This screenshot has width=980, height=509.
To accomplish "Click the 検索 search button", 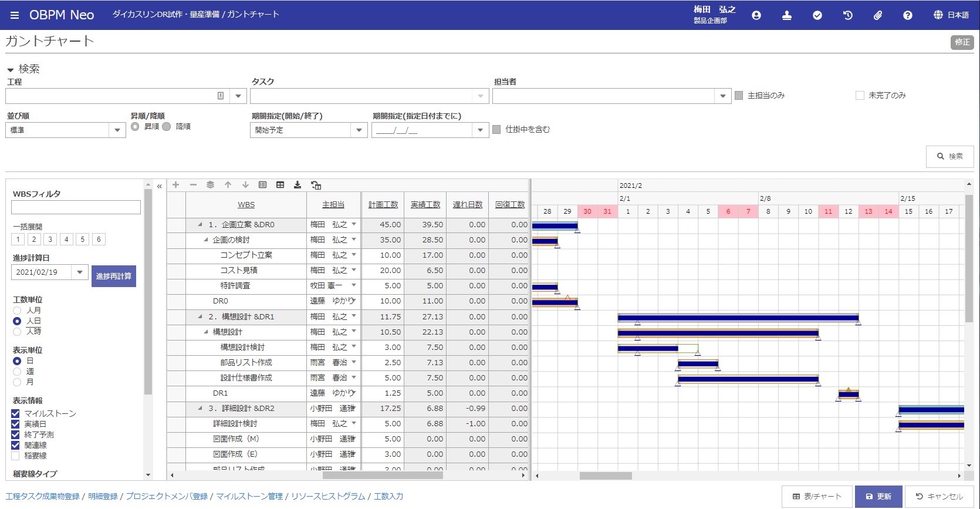I will [x=949, y=156].
